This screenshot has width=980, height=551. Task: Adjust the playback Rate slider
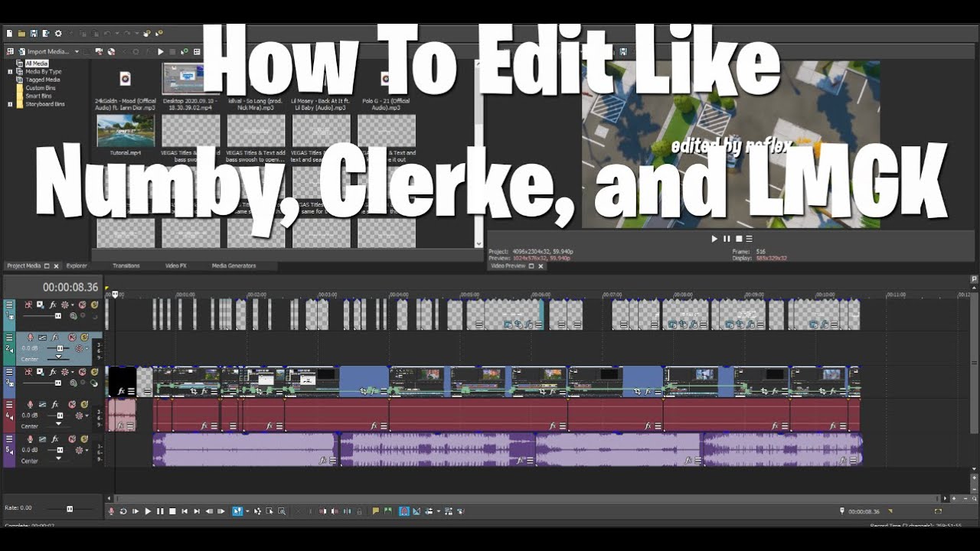point(70,508)
